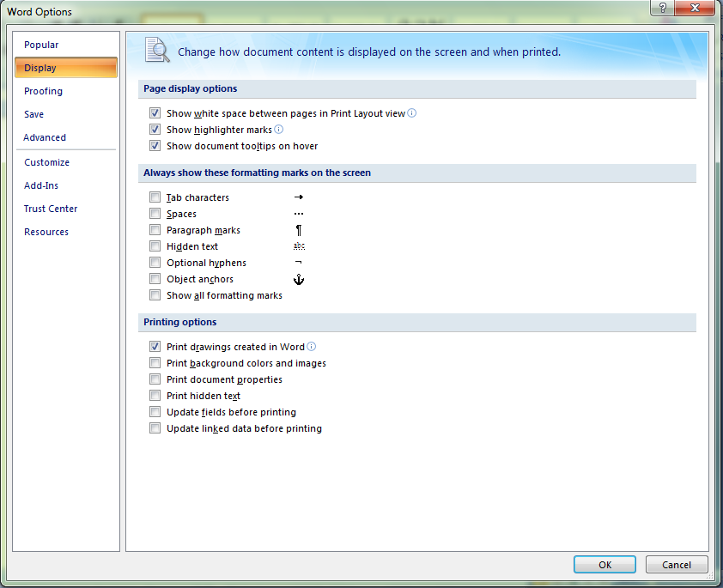Click Always show these formatting marks heading
Image resolution: width=723 pixels, height=588 pixels.
click(257, 173)
